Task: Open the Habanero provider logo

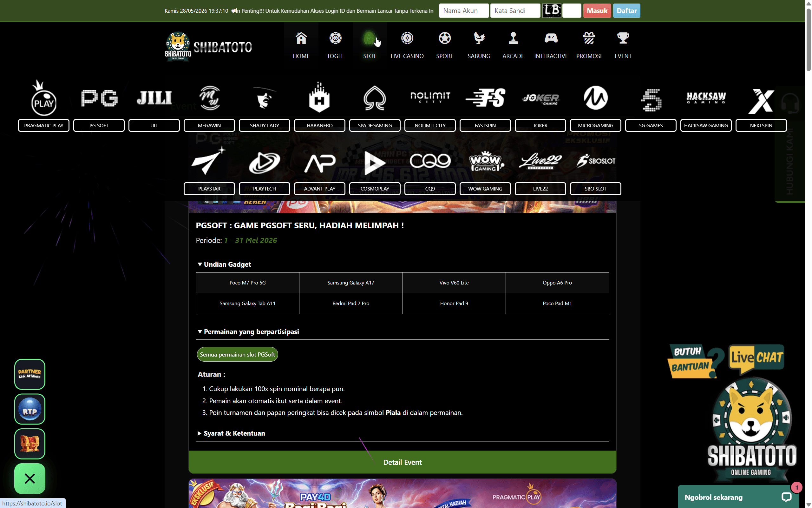Action: (x=319, y=97)
